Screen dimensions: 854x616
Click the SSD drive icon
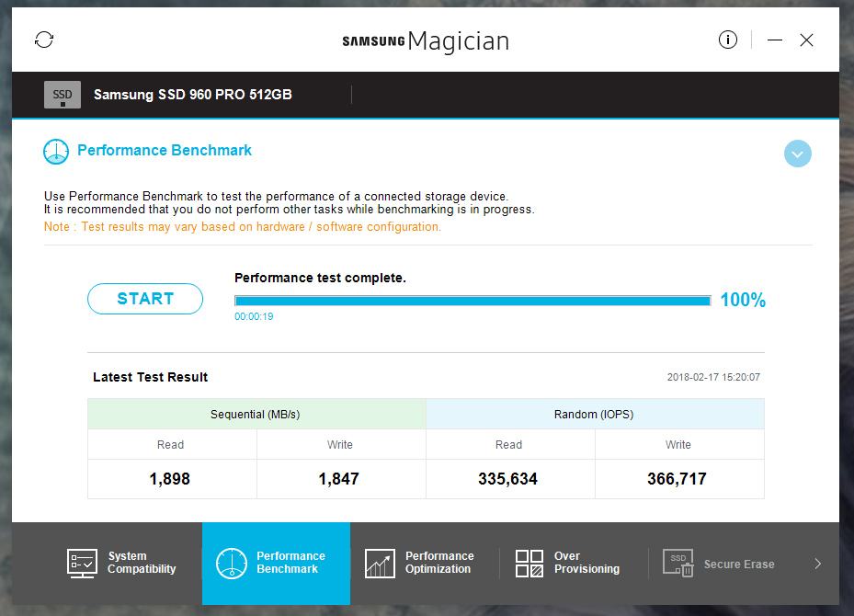pyautogui.click(x=63, y=95)
